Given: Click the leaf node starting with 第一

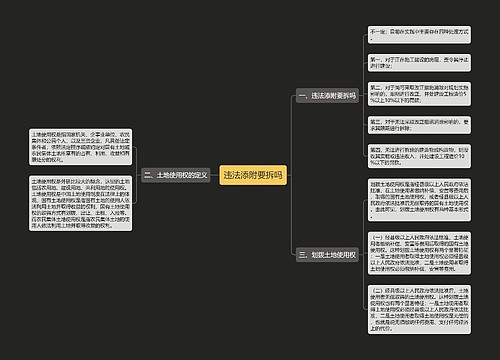Looking at the screenshot, I should pos(419,63).
